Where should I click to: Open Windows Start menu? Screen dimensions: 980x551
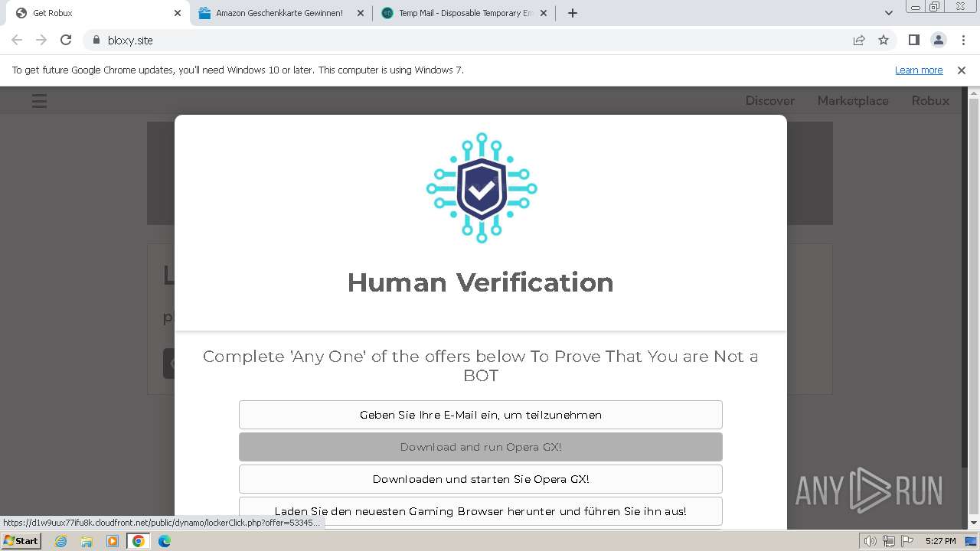[x=21, y=541]
